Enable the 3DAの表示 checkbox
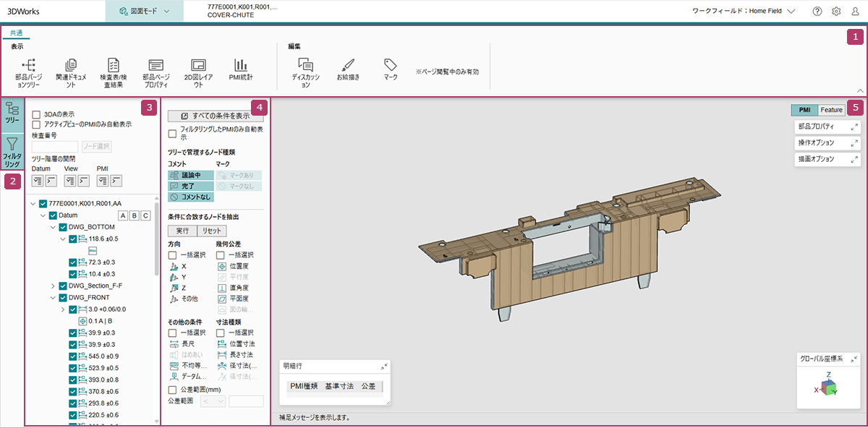Viewport: 868px width, 428px height. pos(36,114)
